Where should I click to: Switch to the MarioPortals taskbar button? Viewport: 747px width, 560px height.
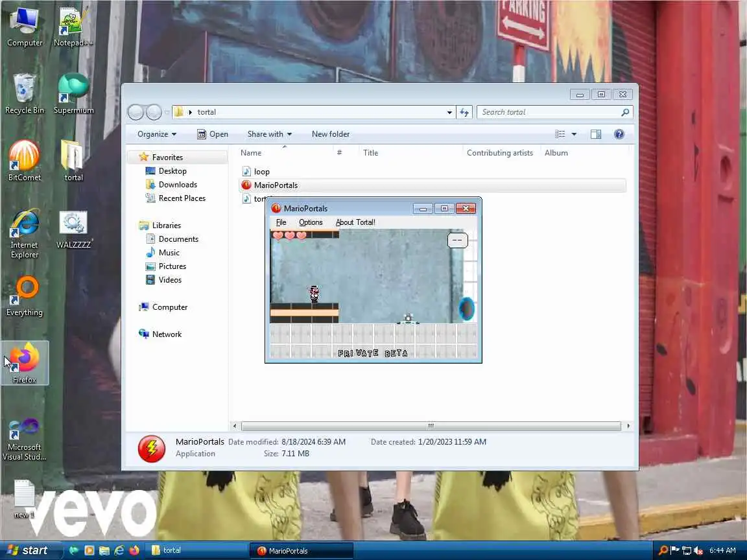[x=302, y=550]
